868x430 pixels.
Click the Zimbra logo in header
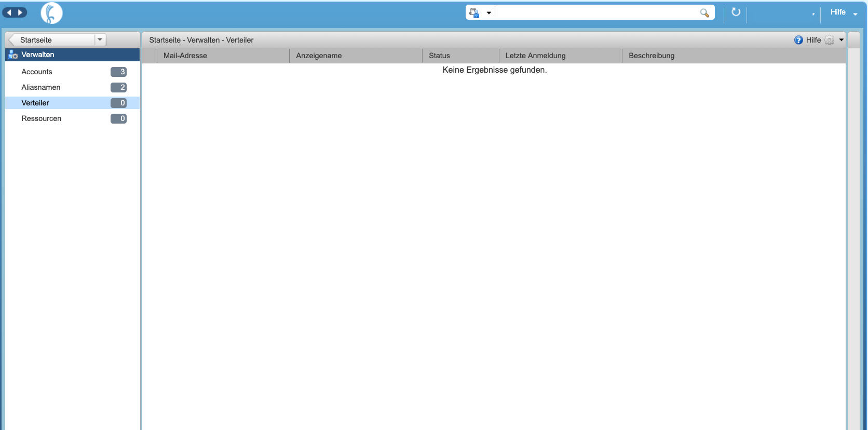[x=51, y=13]
